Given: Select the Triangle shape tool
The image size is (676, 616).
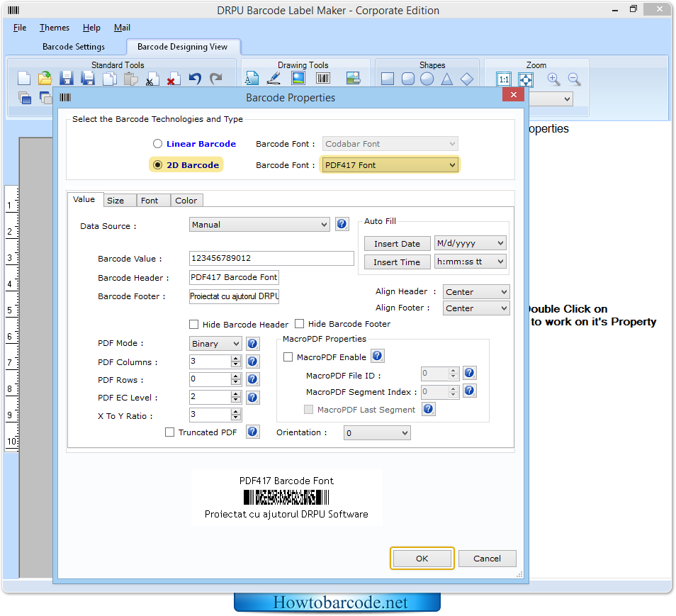Looking at the screenshot, I should (x=447, y=79).
